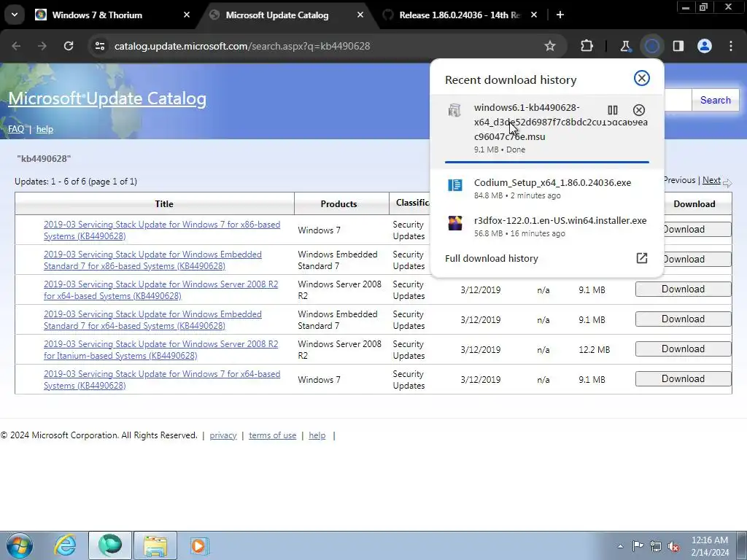Open Windows Explorer from taskbar
The height and width of the screenshot is (560, 747).
click(x=155, y=545)
